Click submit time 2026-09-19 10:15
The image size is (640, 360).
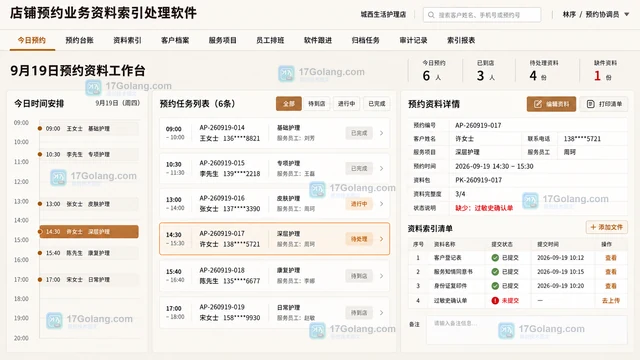coord(560,272)
